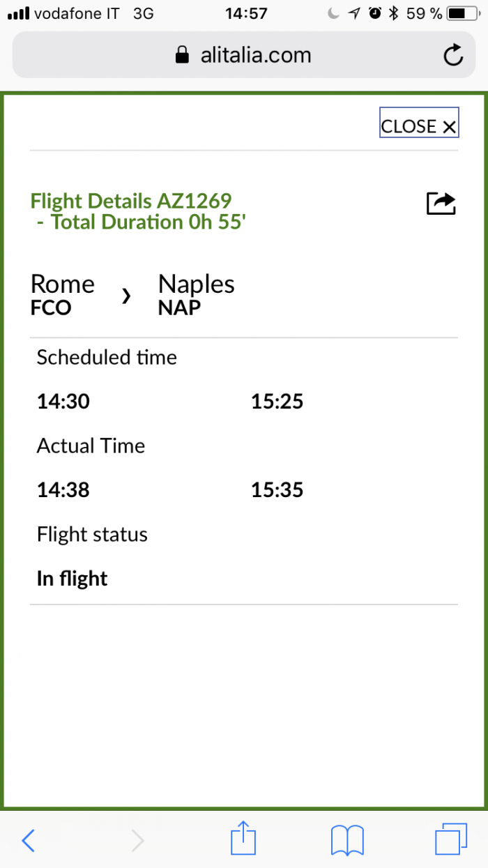This screenshot has height=868, width=488.
Task: Tap the In flight status text
Action: point(73,579)
